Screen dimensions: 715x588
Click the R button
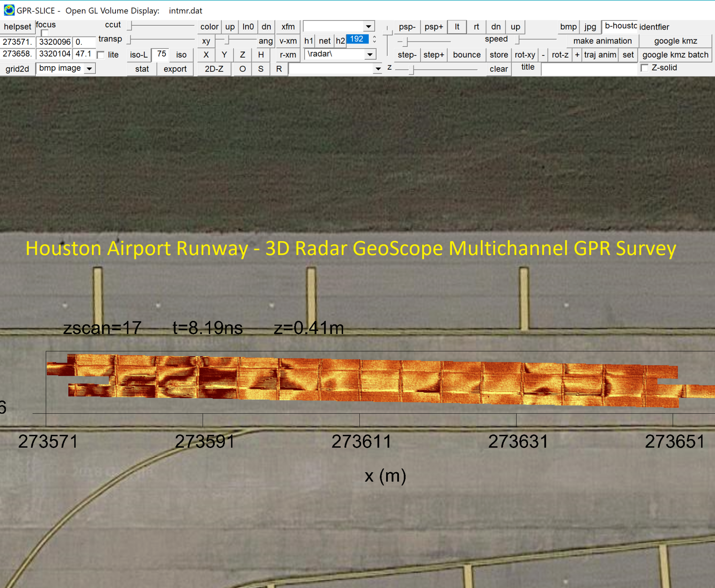click(279, 69)
